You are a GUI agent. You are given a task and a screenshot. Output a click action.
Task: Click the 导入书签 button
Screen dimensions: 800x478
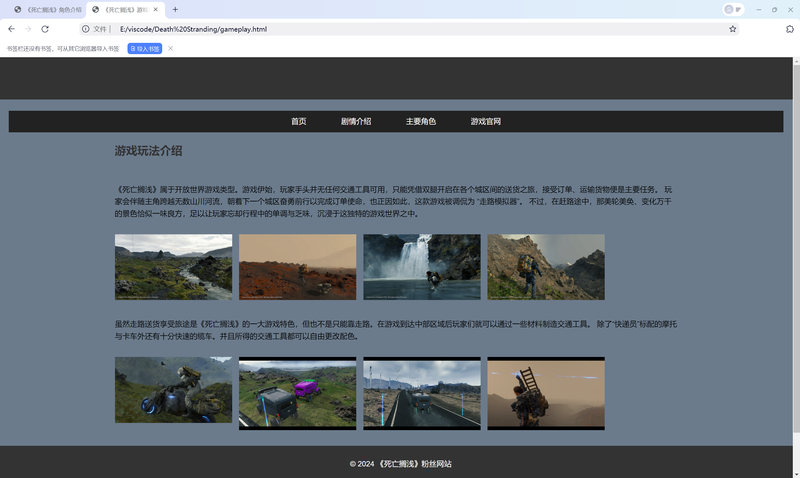(x=144, y=48)
